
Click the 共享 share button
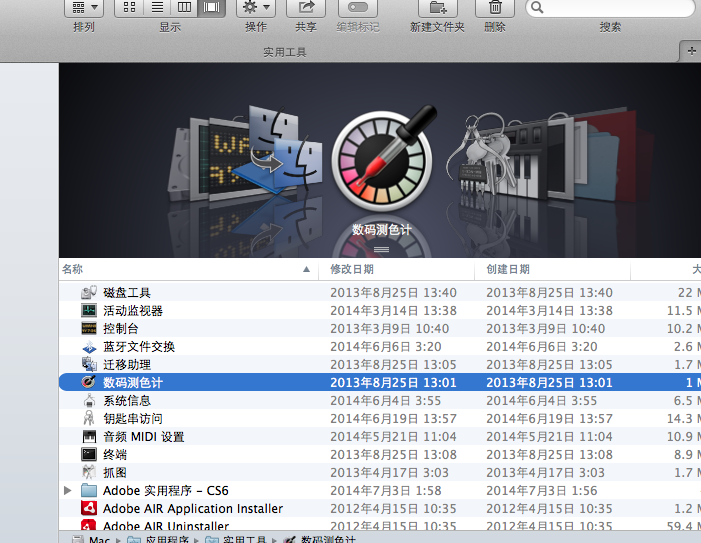click(306, 8)
